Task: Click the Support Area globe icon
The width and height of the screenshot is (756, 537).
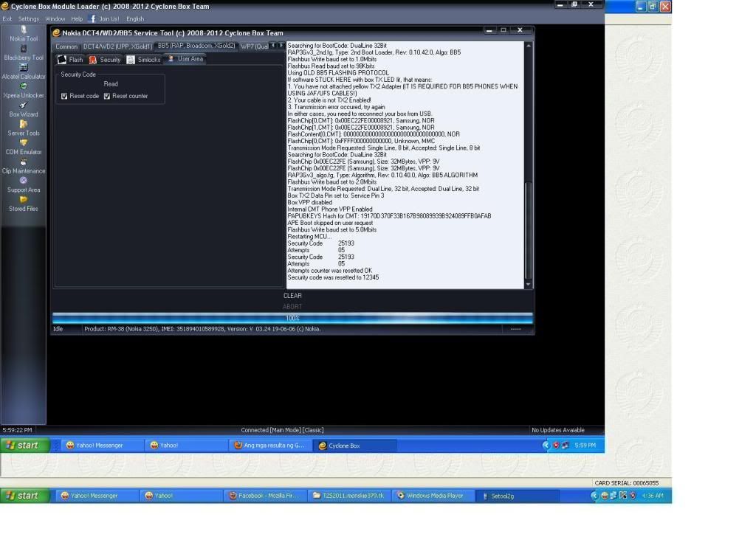Action: click(24, 181)
